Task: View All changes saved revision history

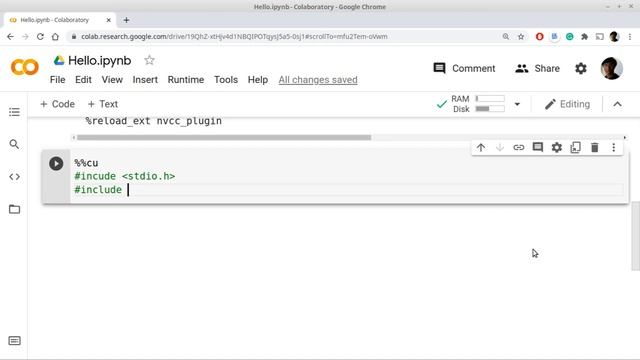Action: coord(318,80)
